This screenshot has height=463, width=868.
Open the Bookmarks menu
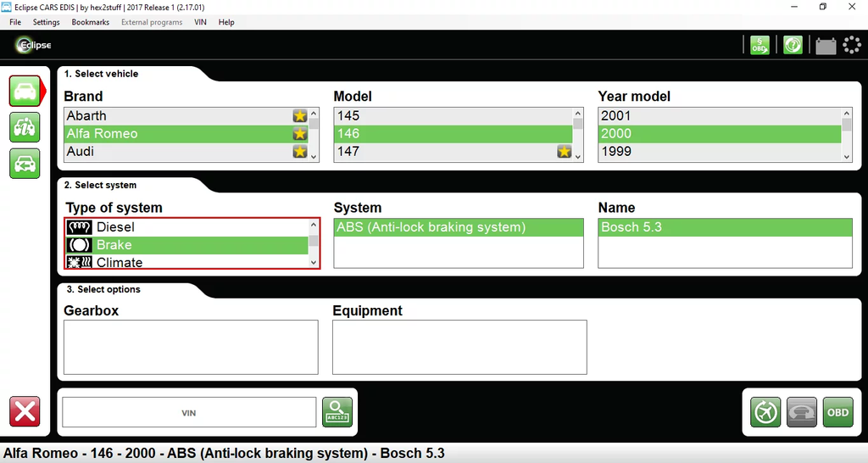point(90,22)
